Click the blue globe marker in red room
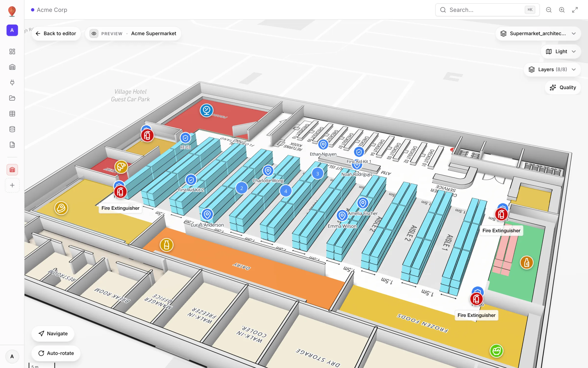588x368 pixels. [207, 110]
